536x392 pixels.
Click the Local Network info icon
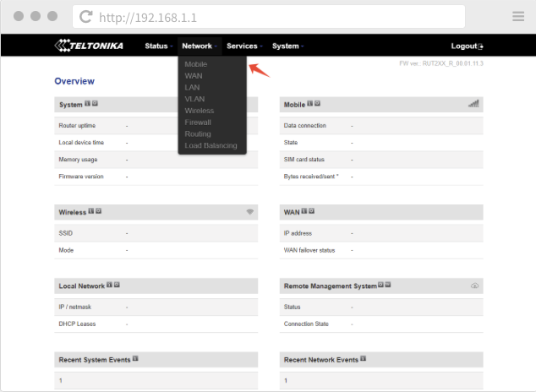tap(109, 285)
